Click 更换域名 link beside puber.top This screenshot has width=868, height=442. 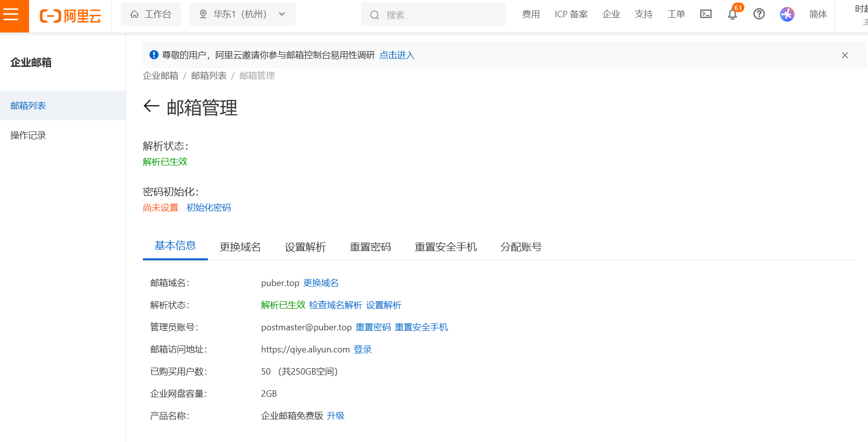321,283
